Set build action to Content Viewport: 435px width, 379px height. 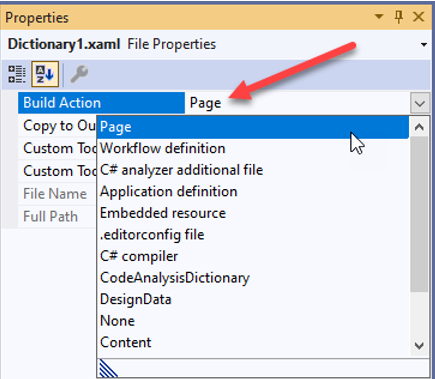pyautogui.click(x=253, y=343)
